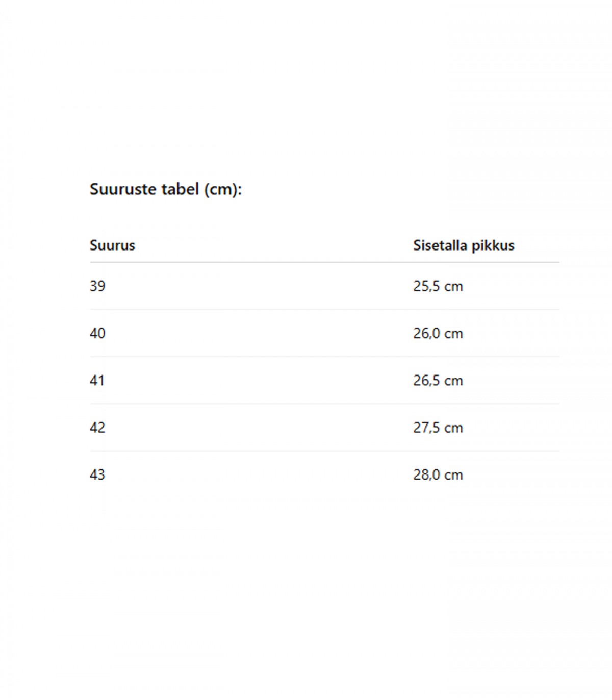Click size 41 in the table

[97, 381]
